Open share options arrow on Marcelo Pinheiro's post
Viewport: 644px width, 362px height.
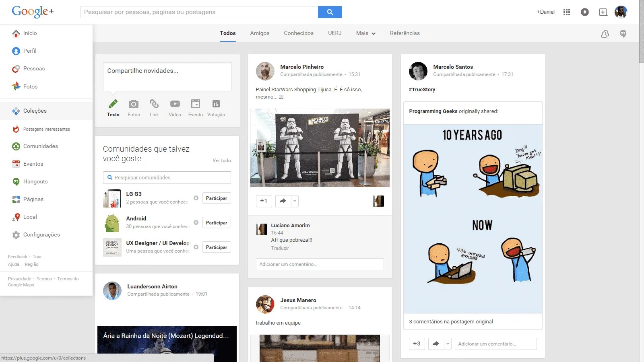pyautogui.click(x=295, y=201)
